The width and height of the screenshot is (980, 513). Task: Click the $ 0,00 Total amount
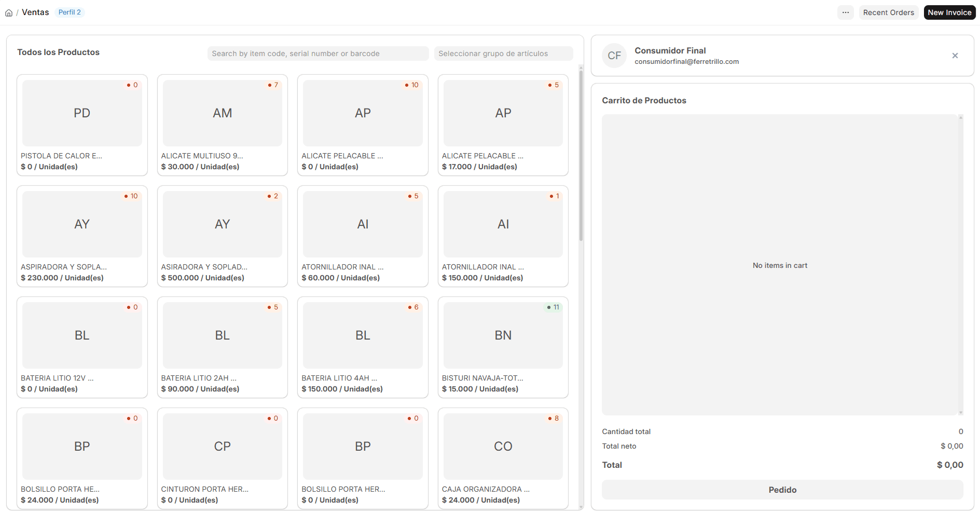point(950,465)
